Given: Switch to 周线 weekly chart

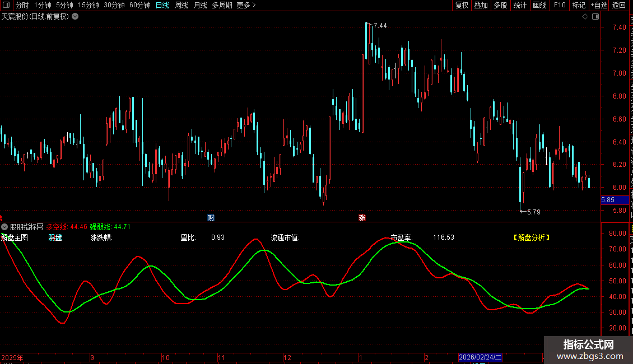Looking at the screenshot, I should [181, 5].
